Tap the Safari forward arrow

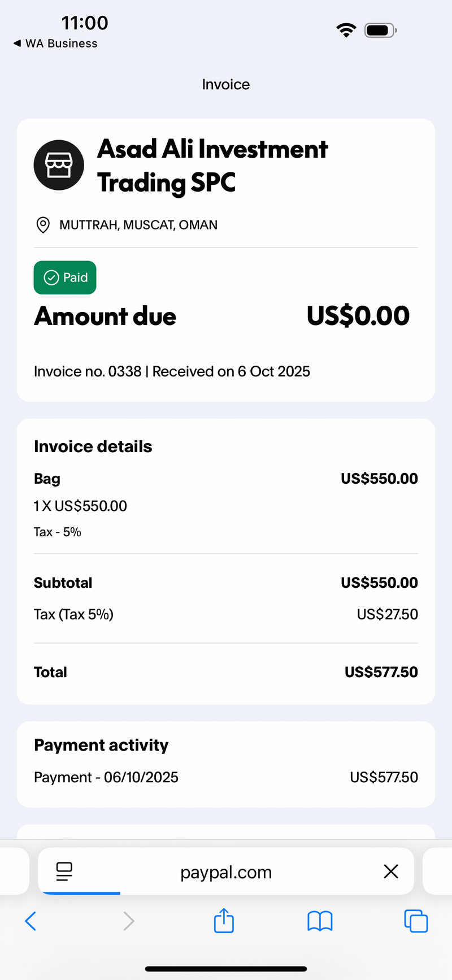pos(129,921)
